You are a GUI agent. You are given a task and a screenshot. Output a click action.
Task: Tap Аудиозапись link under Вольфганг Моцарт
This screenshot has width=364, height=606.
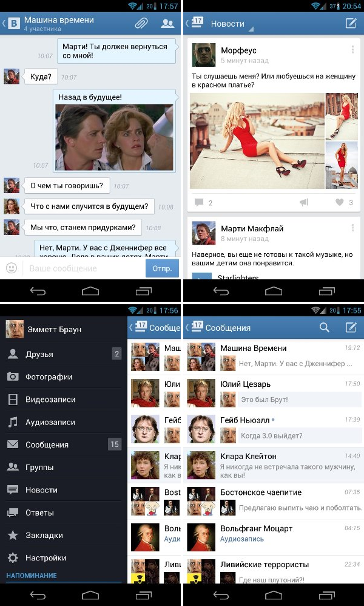pyautogui.click(x=241, y=539)
